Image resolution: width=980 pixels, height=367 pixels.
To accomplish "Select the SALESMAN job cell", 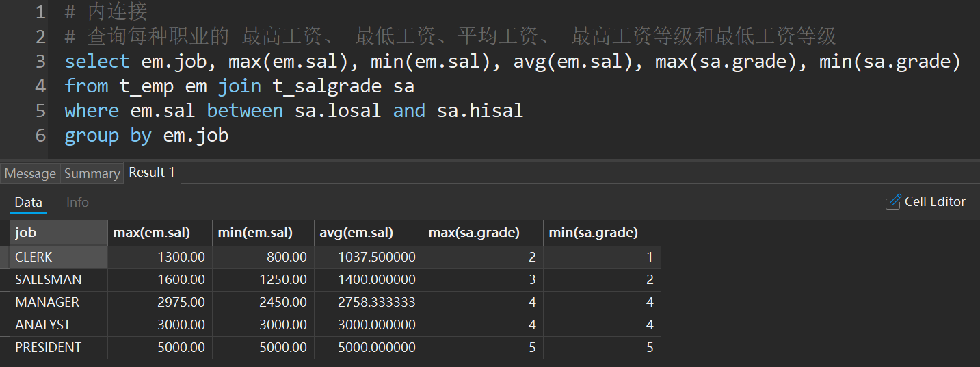I will tap(59, 279).
